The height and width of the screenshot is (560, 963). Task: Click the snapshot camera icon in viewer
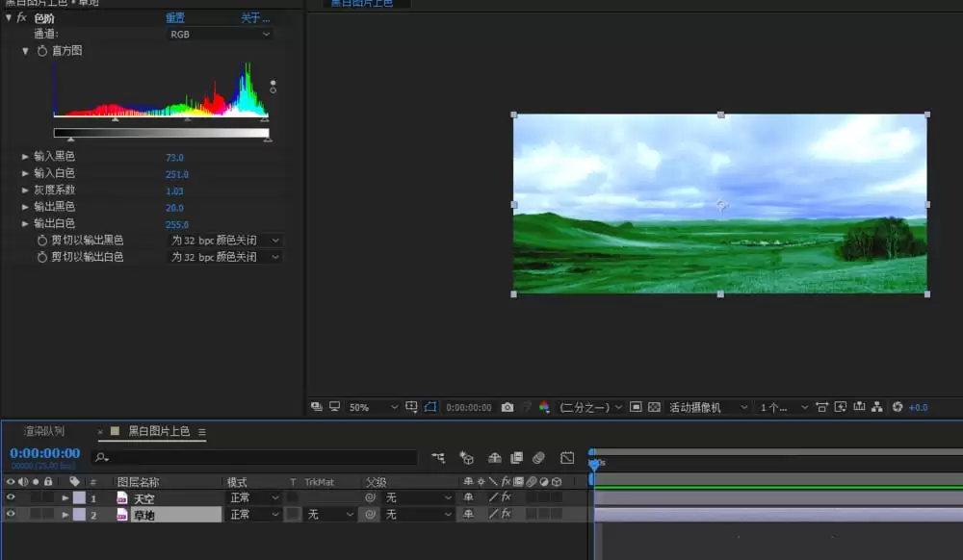click(x=508, y=407)
